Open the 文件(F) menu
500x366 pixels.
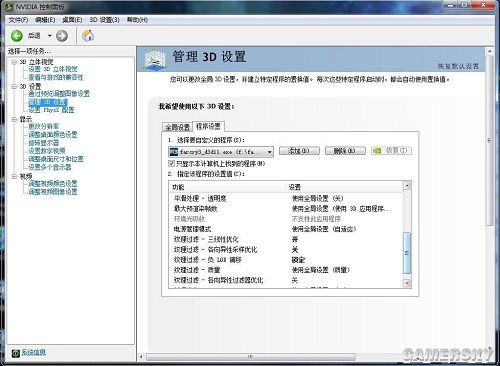pos(18,20)
